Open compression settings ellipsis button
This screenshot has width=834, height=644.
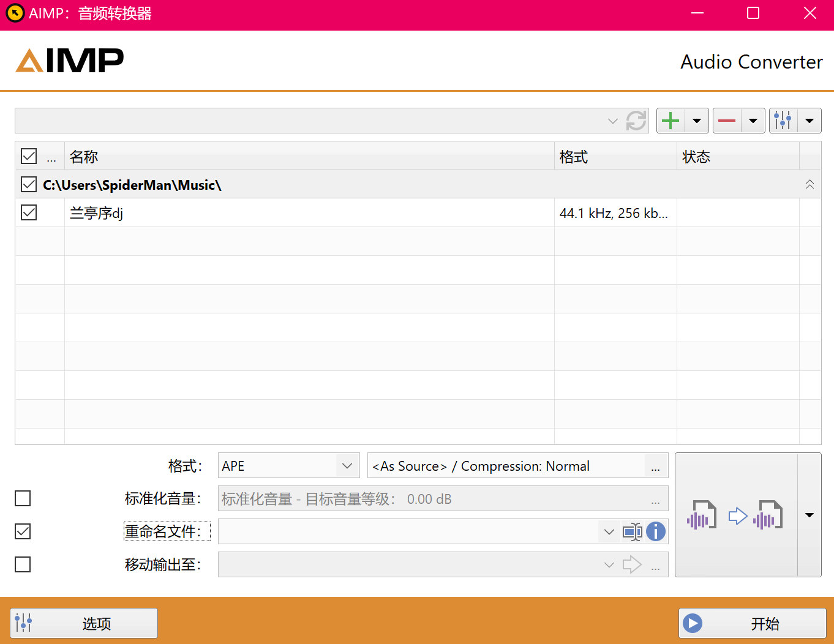pyautogui.click(x=656, y=466)
